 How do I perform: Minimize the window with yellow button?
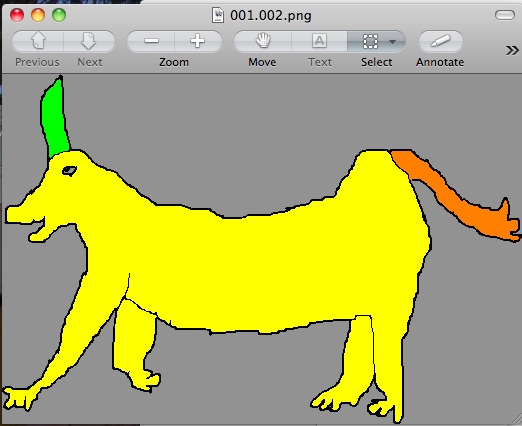click(38, 15)
